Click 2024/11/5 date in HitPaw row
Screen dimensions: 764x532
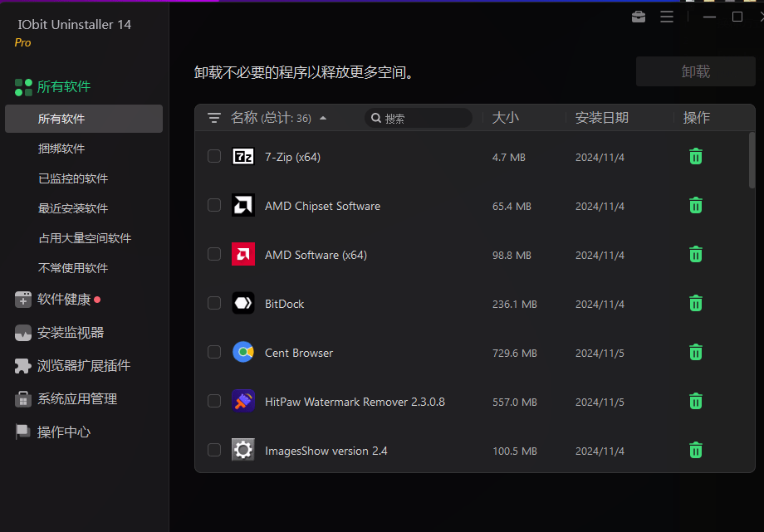[600, 403]
